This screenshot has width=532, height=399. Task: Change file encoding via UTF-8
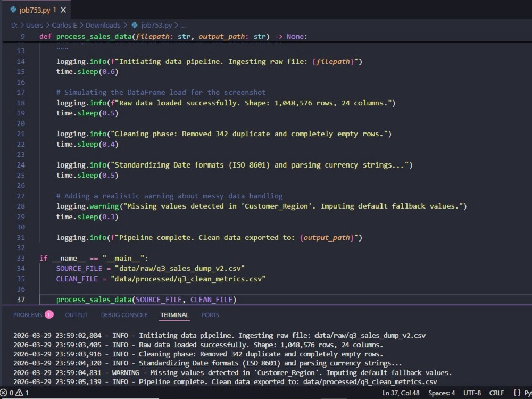click(x=472, y=393)
